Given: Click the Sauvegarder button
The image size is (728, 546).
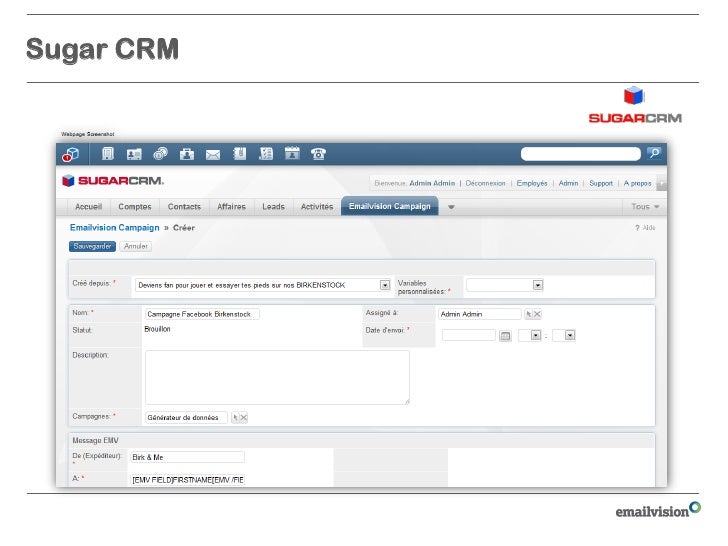Looking at the screenshot, I should [x=92, y=246].
